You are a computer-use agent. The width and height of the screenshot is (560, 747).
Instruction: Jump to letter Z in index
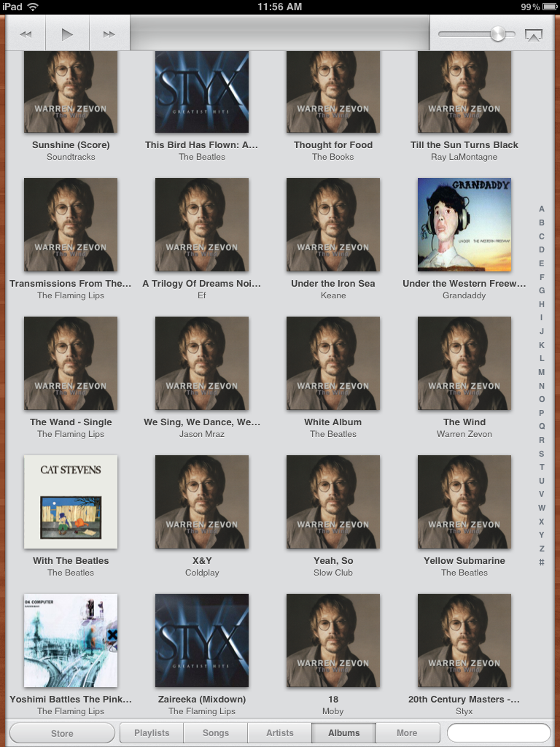pos(542,549)
